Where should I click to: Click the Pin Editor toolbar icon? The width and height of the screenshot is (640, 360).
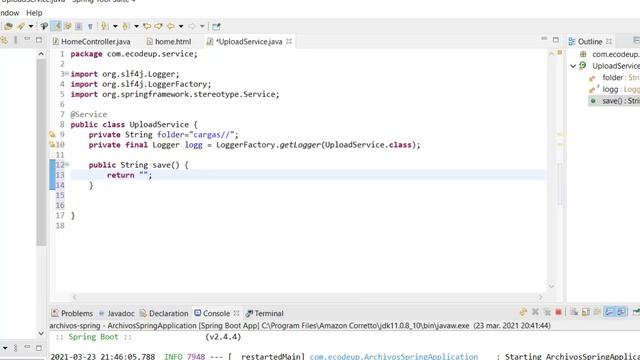click(216, 27)
